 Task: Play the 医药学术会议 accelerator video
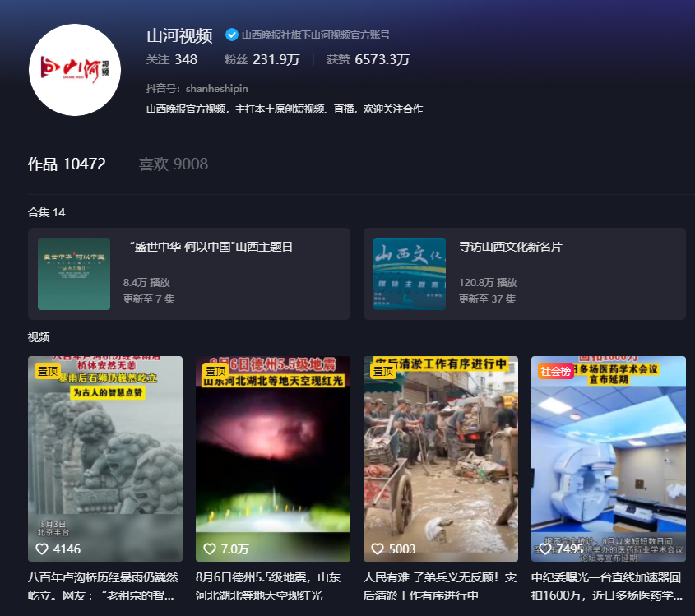pos(609,459)
